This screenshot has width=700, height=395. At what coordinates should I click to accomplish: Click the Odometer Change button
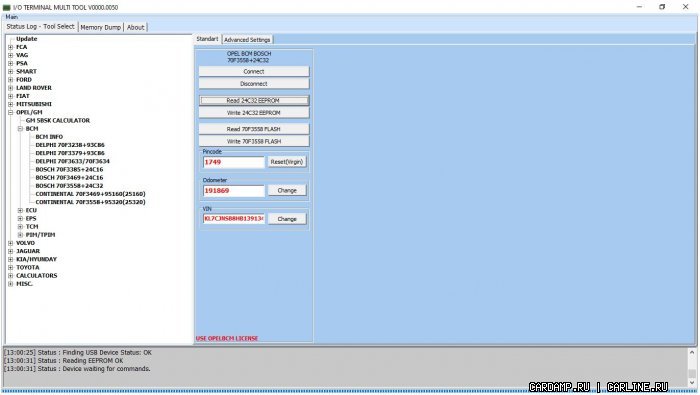point(287,191)
